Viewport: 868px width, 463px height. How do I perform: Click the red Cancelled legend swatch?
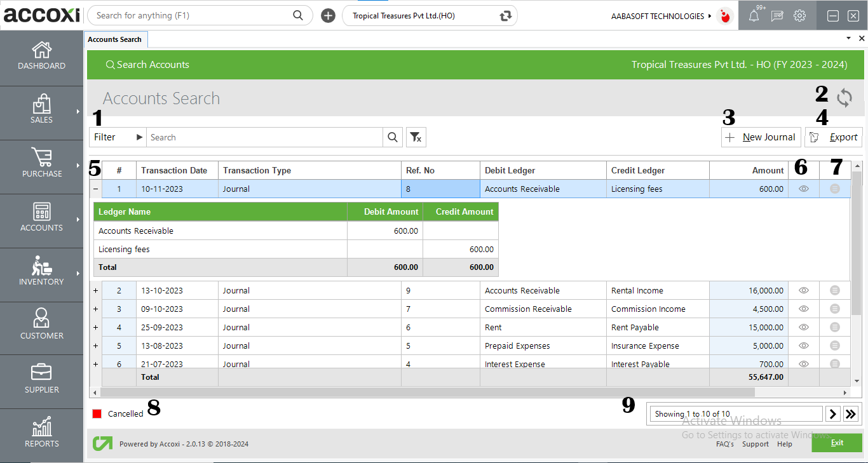coord(97,413)
